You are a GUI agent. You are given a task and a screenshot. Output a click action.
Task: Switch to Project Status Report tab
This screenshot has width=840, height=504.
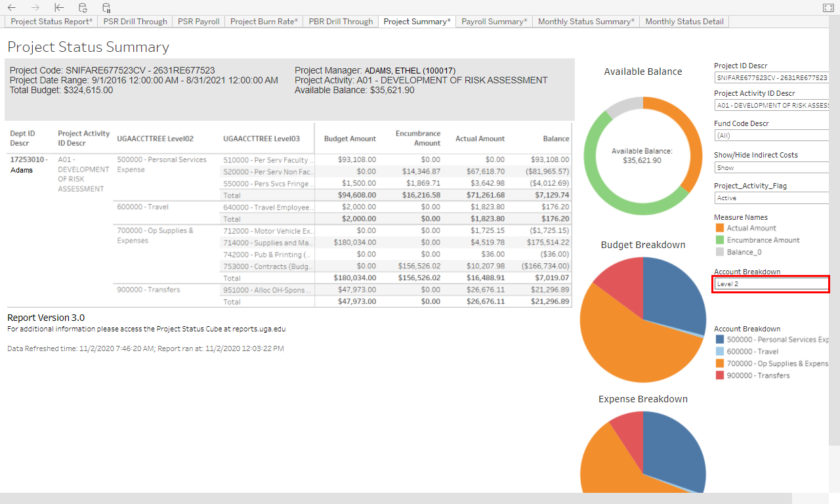51,22
